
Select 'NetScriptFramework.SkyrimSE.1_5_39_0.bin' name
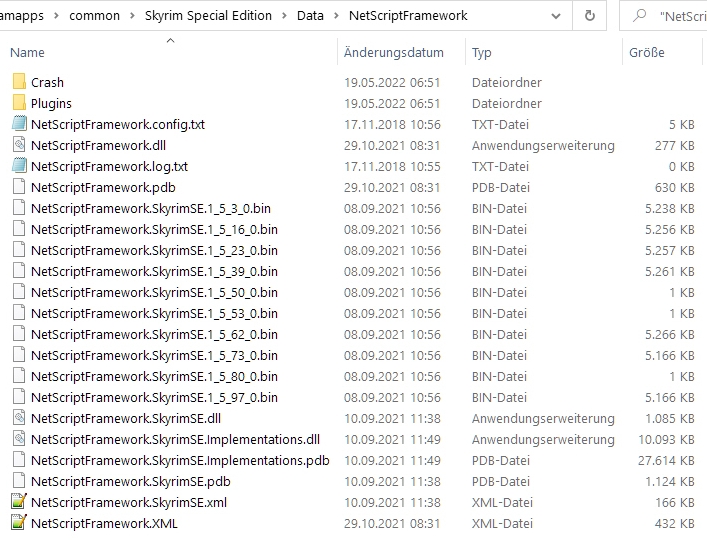coord(154,271)
